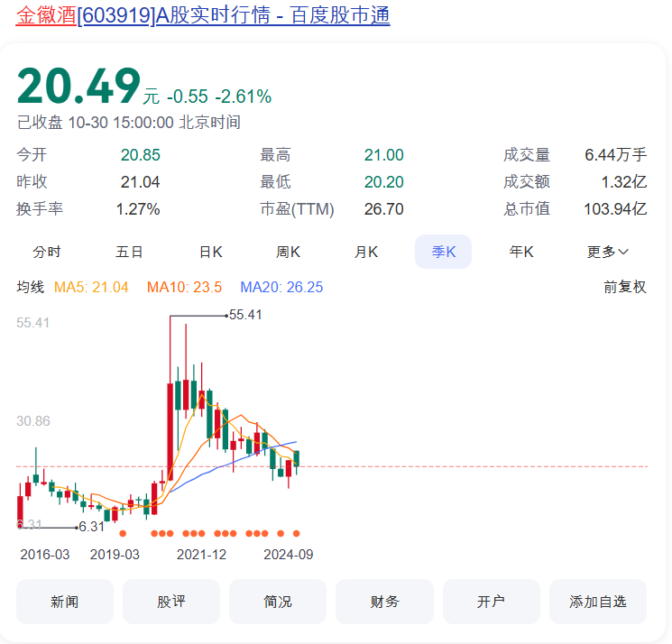The image size is (672, 644).
Task: Click the 2019-03 axis date label
Action: (115, 555)
